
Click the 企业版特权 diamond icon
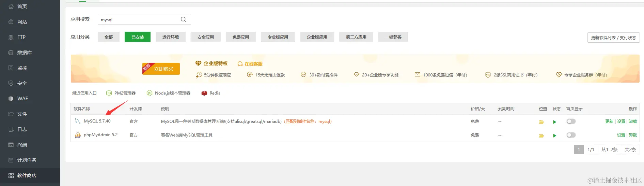pyautogui.click(x=198, y=63)
